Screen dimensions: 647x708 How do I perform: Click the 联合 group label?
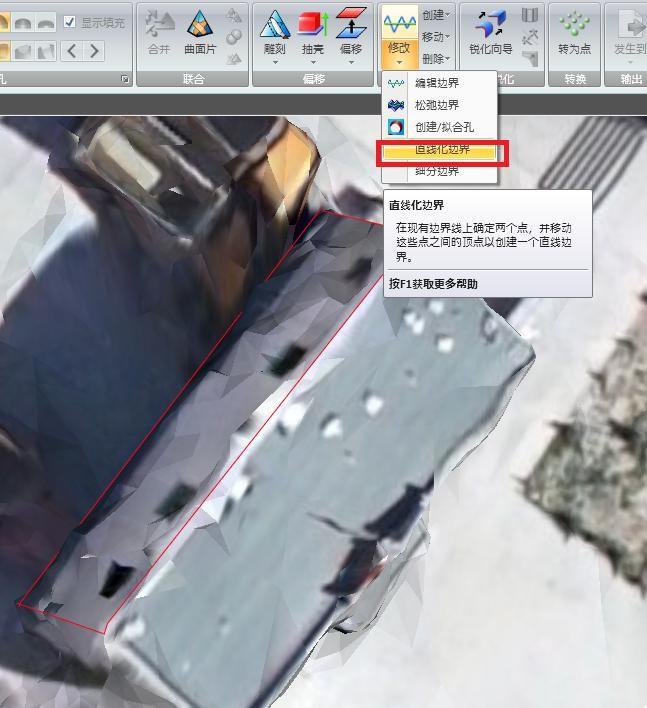[x=194, y=79]
